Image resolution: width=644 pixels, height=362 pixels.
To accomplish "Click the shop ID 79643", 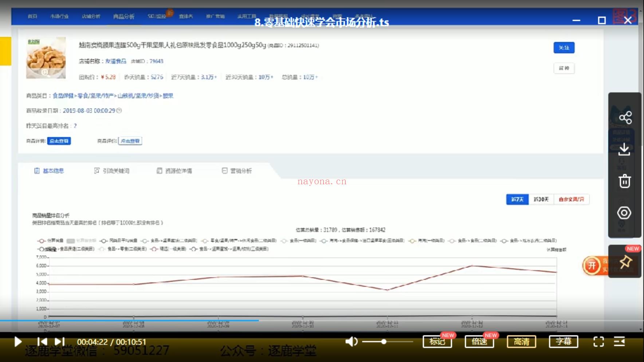I will click(x=156, y=61).
